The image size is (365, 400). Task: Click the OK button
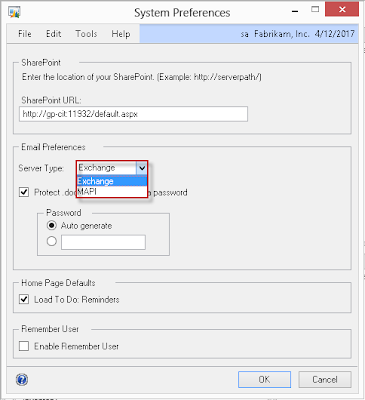coord(264,379)
